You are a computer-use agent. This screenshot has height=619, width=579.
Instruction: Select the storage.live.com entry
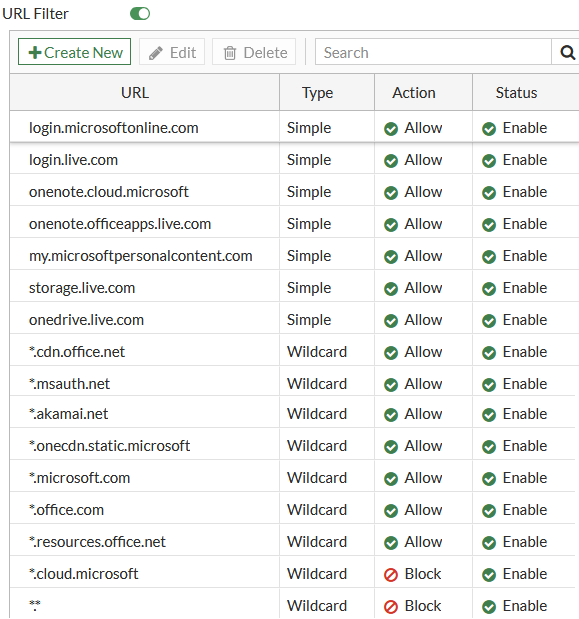[82, 288]
